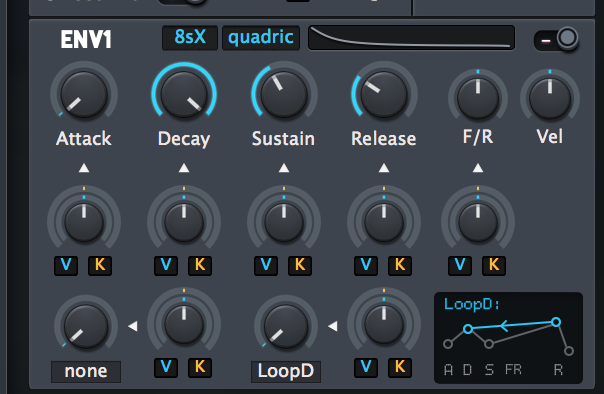This screenshot has width=604, height=394.
Task: Toggle K button under Decay modulation
Action: [x=200, y=265]
